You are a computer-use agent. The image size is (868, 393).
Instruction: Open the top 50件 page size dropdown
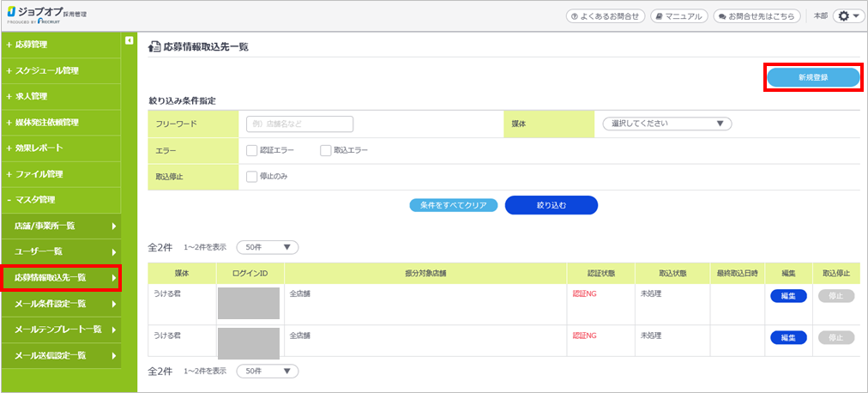(x=267, y=247)
